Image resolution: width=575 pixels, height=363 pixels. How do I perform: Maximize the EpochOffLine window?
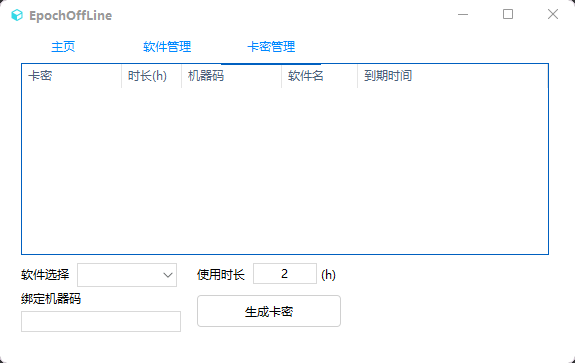[508, 15]
